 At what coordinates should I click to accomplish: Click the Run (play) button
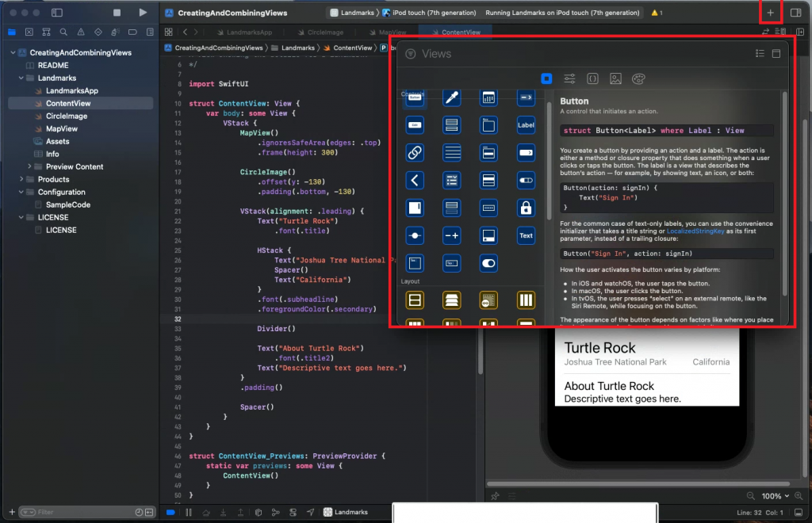coord(143,13)
